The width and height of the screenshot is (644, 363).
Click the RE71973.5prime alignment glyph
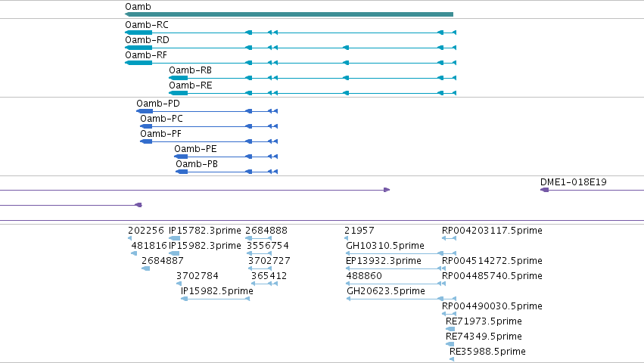pyautogui.click(x=450, y=329)
